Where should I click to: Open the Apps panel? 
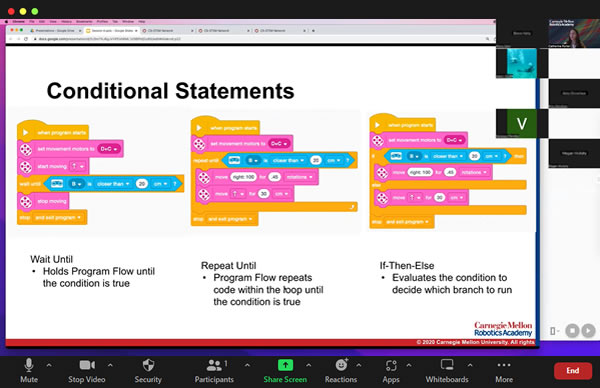(391, 370)
